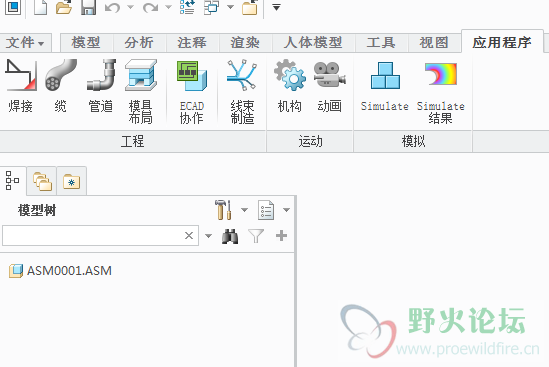Create a new file from quick access toolbar
The height and width of the screenshot is (367, 549).
coord(40,7)
